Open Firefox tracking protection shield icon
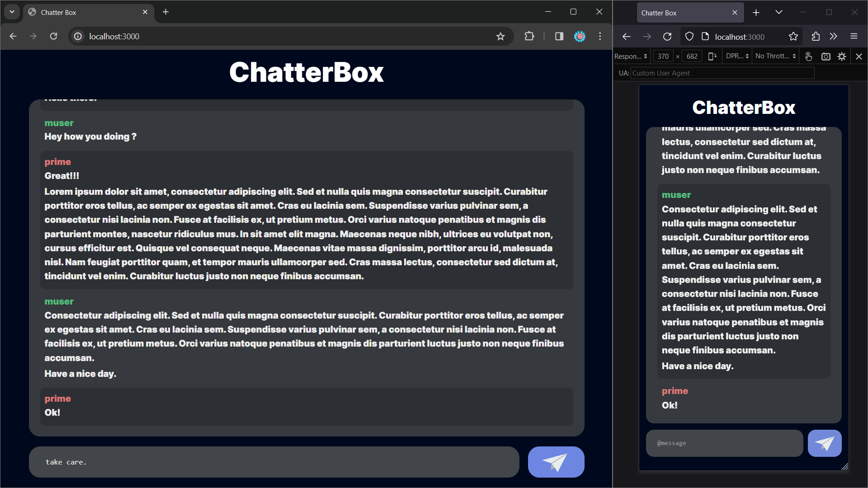Screen dimensions: 868x488 (x=689, y=37)
